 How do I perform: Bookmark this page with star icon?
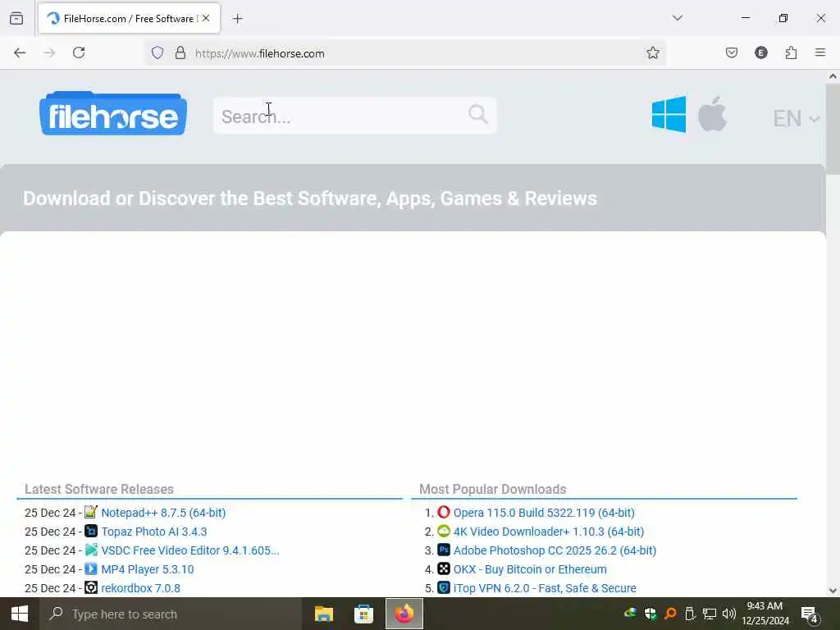(x=652, y=52)
